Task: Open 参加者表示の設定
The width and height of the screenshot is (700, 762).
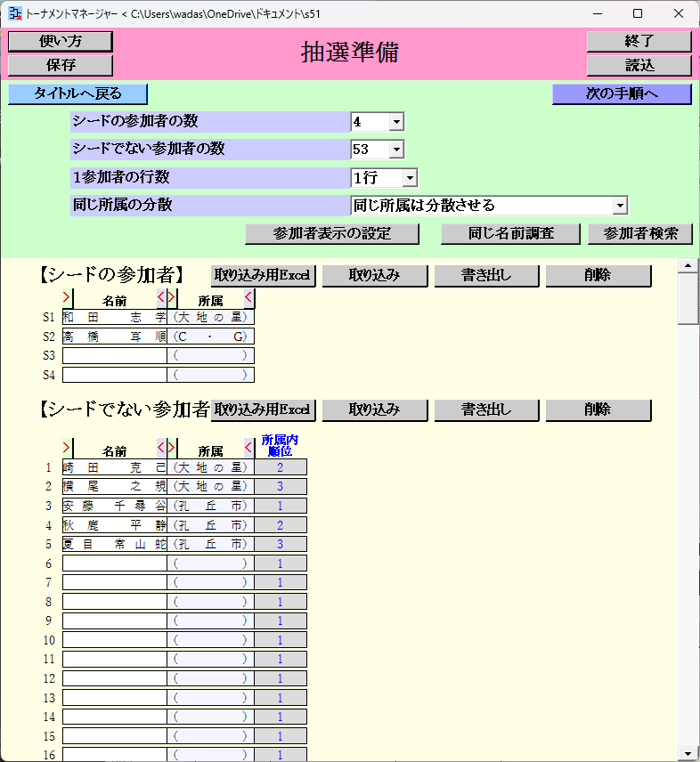Action: (332, 234)
